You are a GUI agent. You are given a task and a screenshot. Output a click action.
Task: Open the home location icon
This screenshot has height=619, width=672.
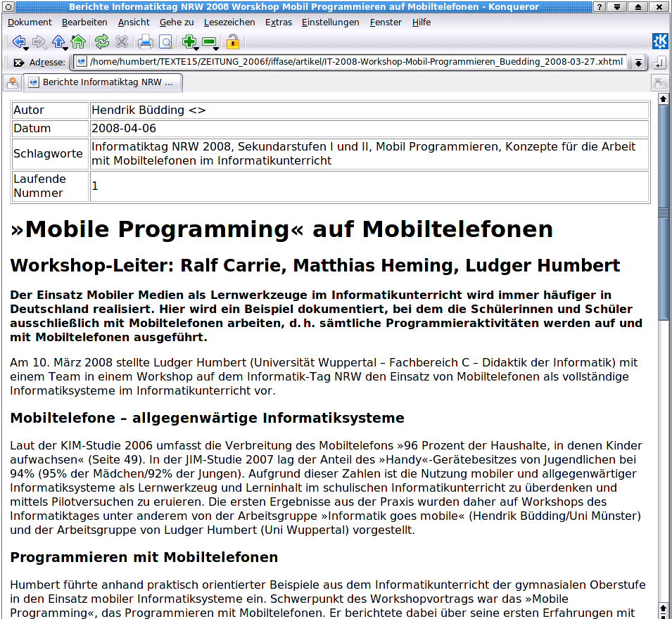point(78,42)
